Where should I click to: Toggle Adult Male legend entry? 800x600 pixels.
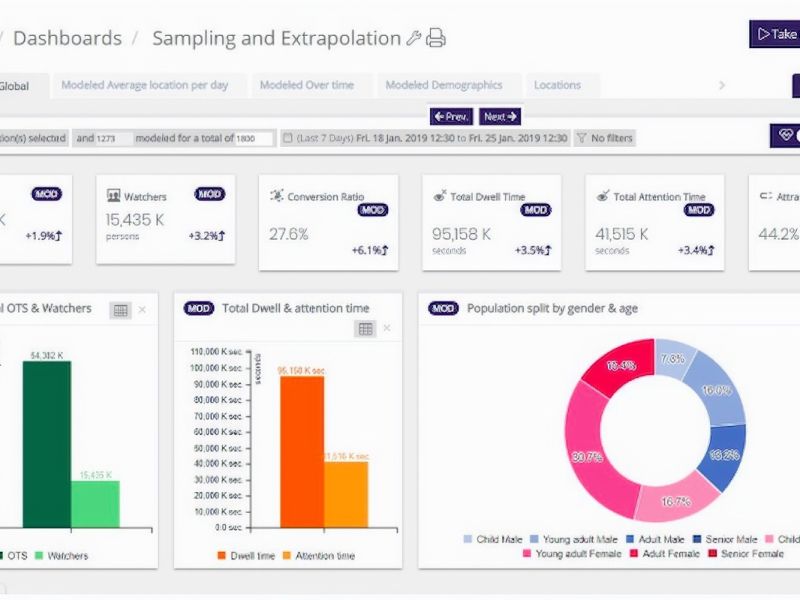coord(655,539)
